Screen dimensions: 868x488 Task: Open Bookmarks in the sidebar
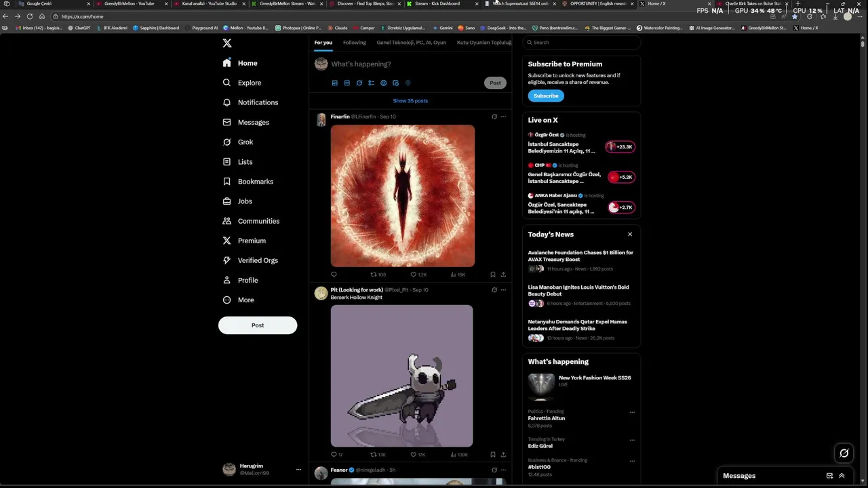pos(248,182)
